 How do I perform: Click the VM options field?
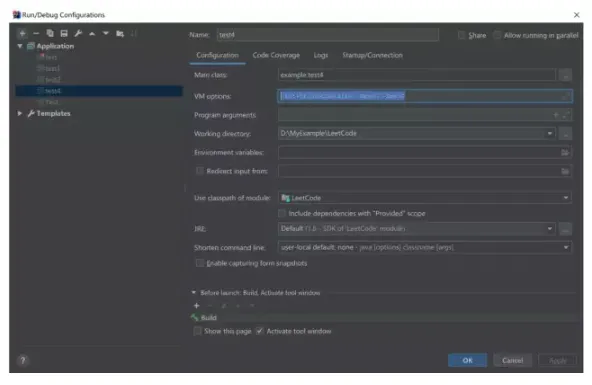pos(425,97)
